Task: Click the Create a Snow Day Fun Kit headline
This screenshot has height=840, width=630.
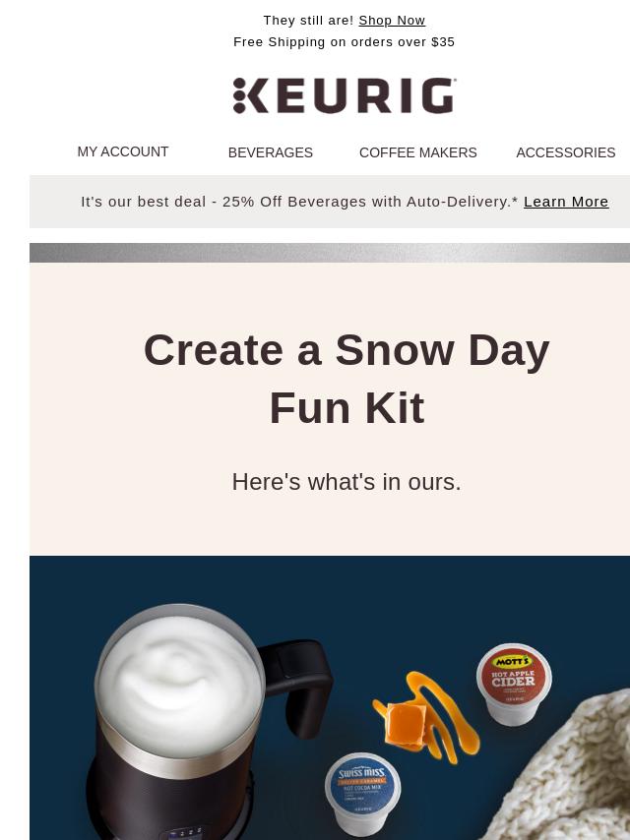Action: pyautogui.click(x=346, y=379)
